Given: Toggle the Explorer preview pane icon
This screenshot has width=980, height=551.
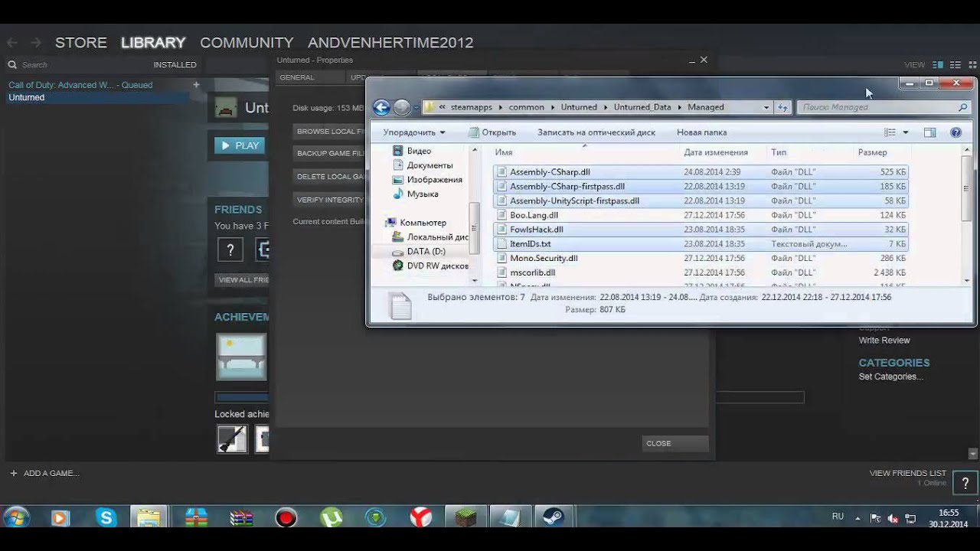Looking at the screenshot, I should (929, 132).
